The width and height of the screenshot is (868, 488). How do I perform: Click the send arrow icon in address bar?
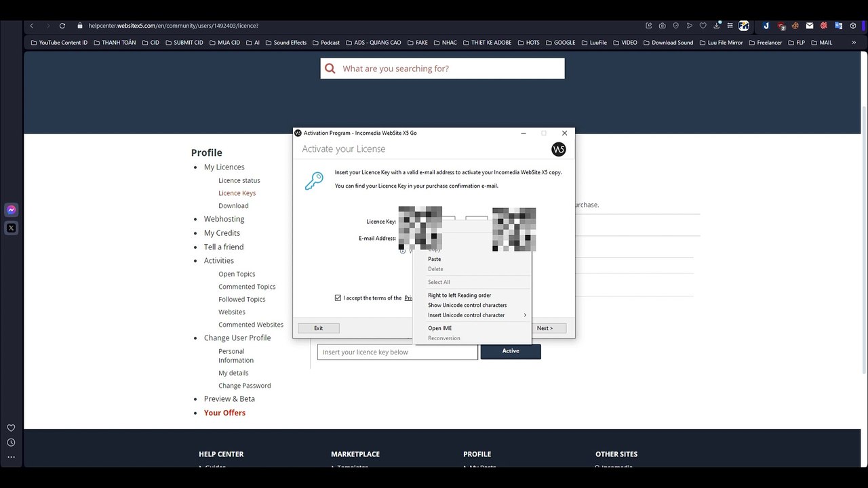(x=690, y=26)
